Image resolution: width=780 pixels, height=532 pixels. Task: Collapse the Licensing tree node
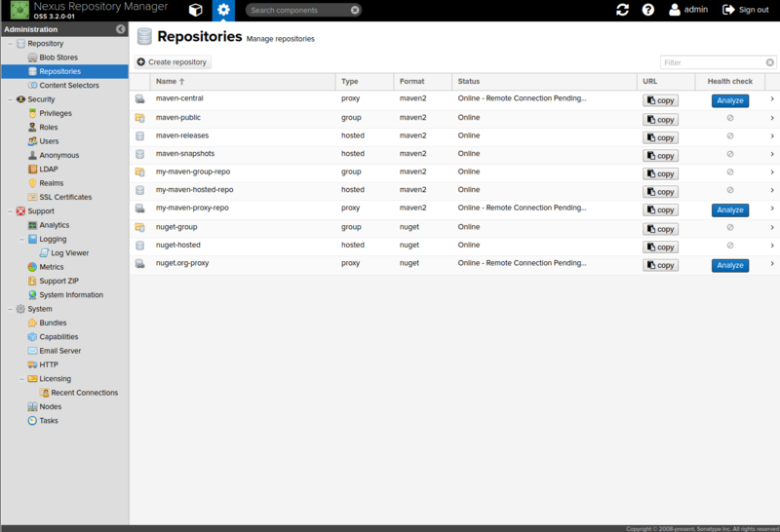click(21, 379)
